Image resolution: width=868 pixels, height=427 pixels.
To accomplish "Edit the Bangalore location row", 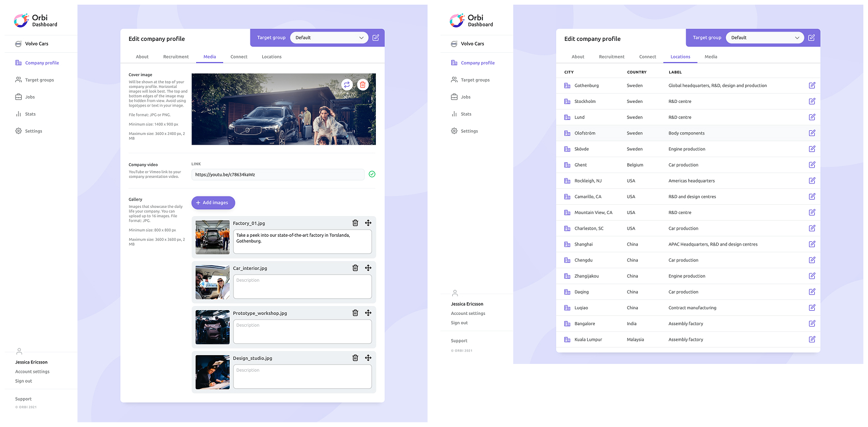I will point(812,324).
